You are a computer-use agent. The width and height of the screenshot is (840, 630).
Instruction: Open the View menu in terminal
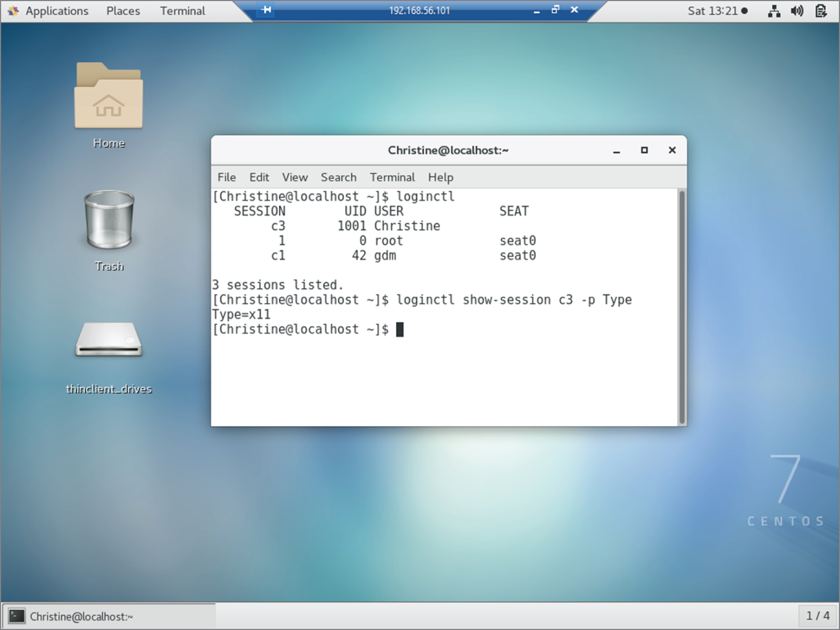coord(295,178)
